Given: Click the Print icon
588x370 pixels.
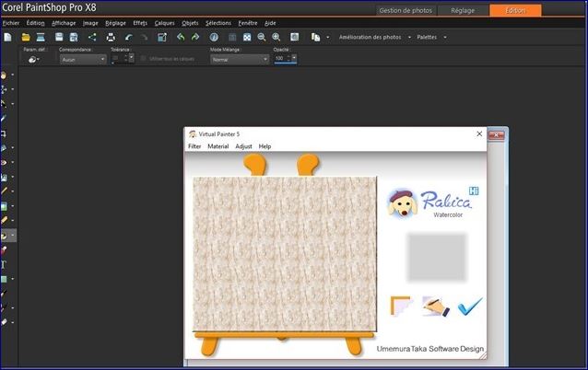Looking at the screenshot, I should 111,37.
